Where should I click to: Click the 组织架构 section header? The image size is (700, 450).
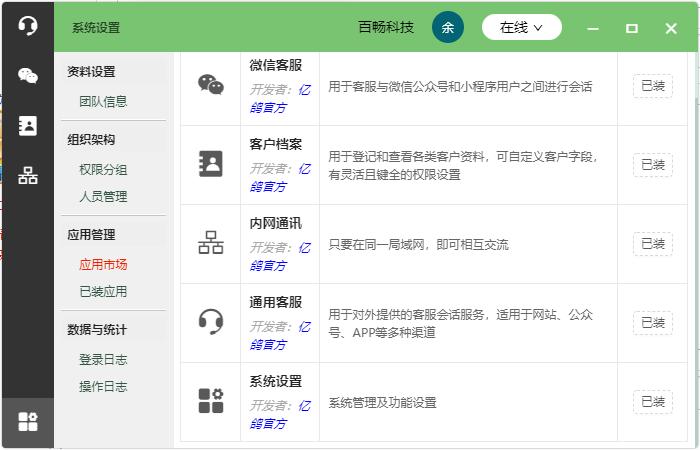pyautogui.click(x=91, y=140)
